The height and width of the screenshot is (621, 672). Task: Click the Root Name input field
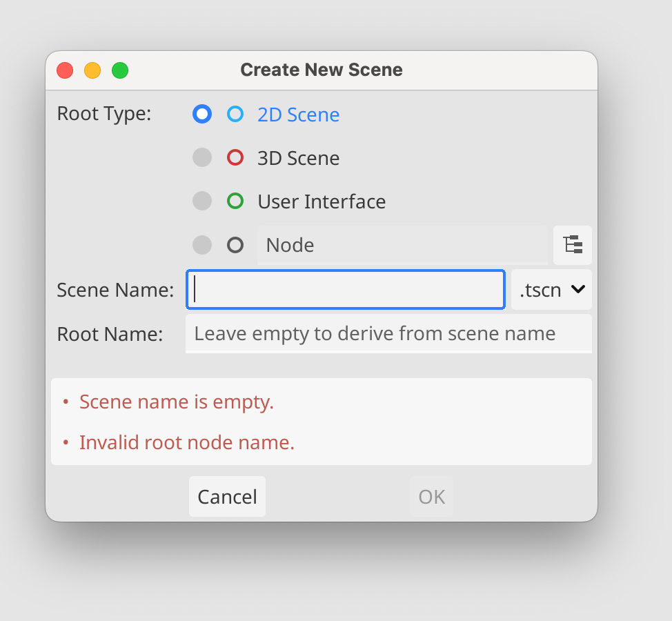click(x=388, y=333)
